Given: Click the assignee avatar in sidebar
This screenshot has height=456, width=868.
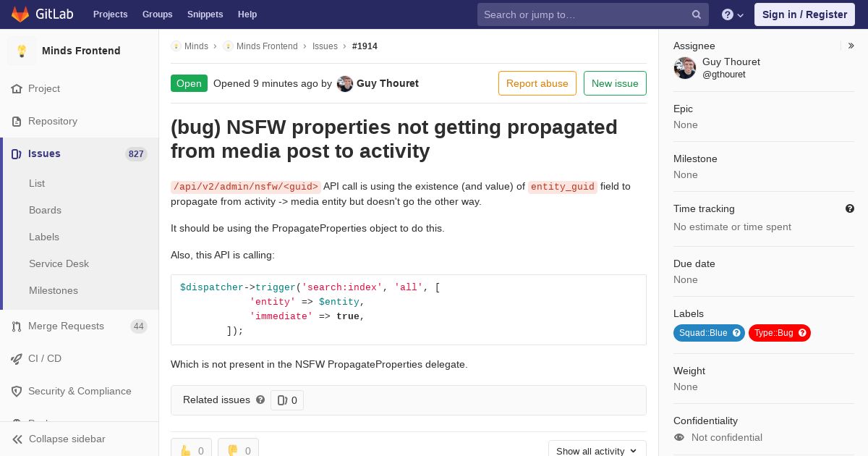Looking at the screenshot, I should (685, 68).
